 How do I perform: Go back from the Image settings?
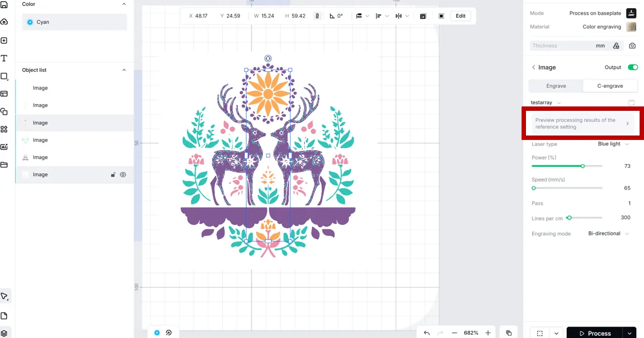click(x=534, y=67)
